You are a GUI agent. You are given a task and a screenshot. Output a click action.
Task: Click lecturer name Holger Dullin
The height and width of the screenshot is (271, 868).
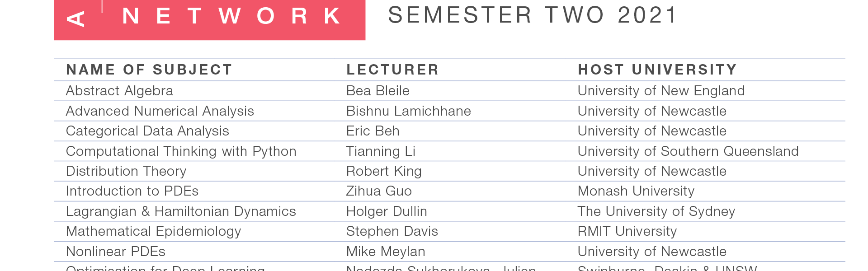coord(387,211)
